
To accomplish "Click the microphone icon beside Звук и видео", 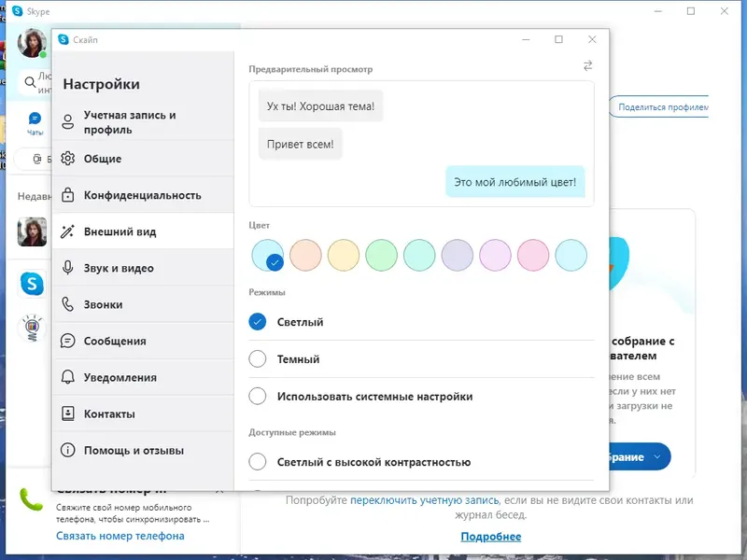I will tap(67, 268).
